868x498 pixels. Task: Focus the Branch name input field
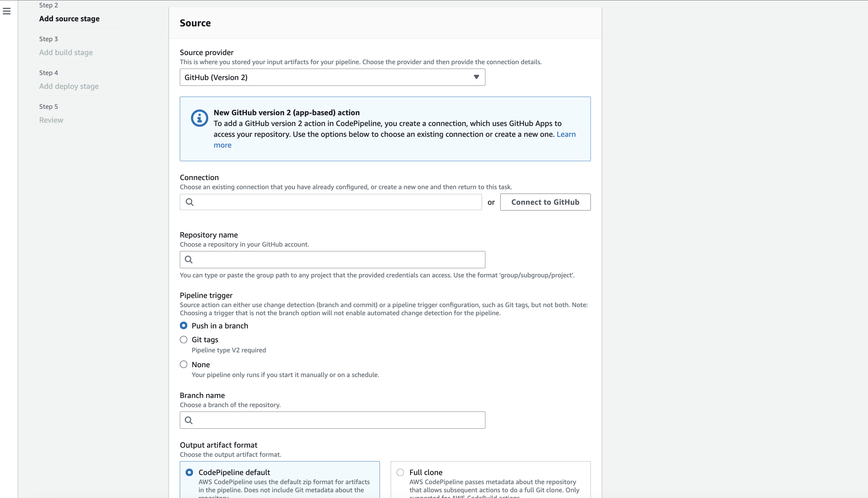point(339,420)
